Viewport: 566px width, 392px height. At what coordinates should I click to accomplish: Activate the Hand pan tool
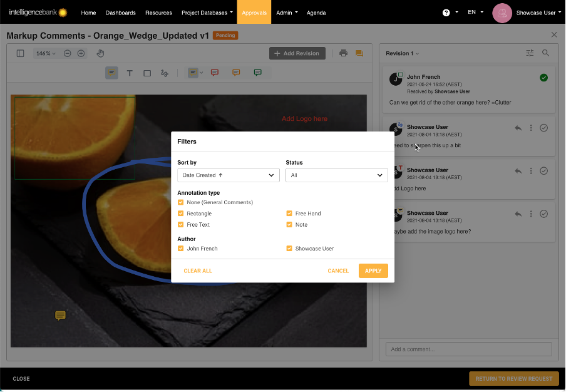click(99, 53)
